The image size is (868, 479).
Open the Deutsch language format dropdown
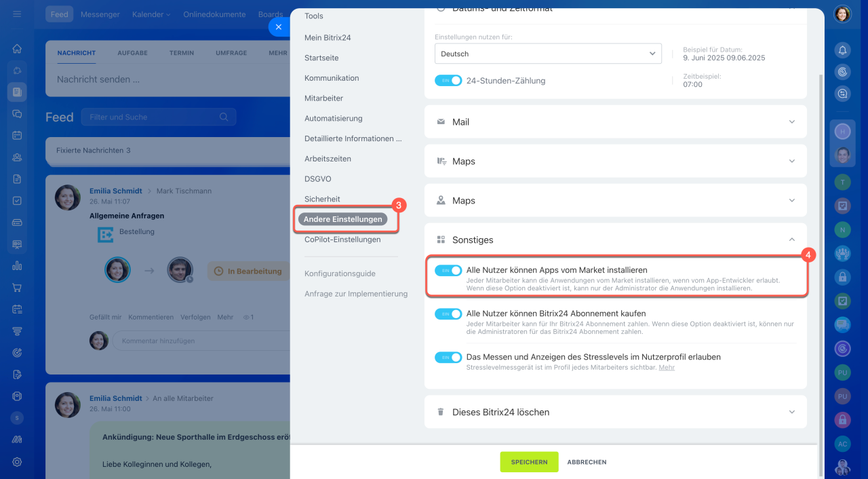pos(548,54)
